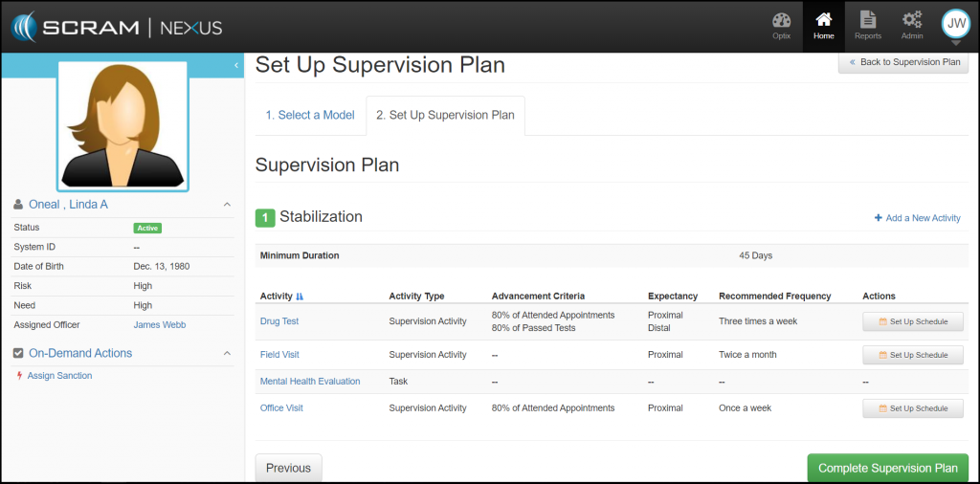
Task: Click the Assign Sanction action
Action: click(x=59, y=376)
